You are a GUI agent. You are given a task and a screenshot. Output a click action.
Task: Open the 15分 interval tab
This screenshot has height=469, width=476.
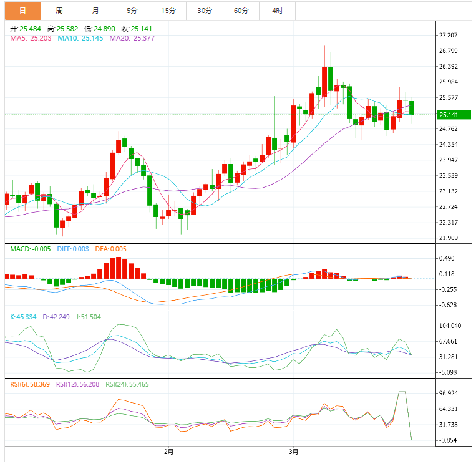click(x=168, y=11)
